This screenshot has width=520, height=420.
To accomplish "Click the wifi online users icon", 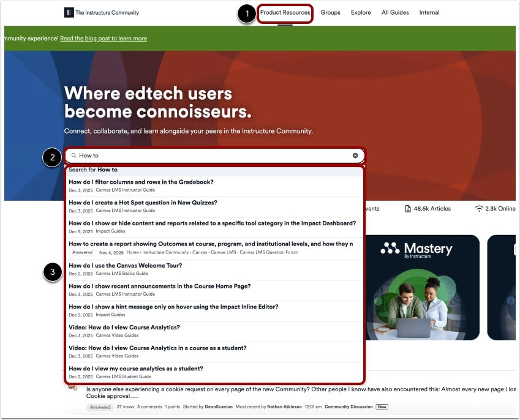I will pos(479,209).
